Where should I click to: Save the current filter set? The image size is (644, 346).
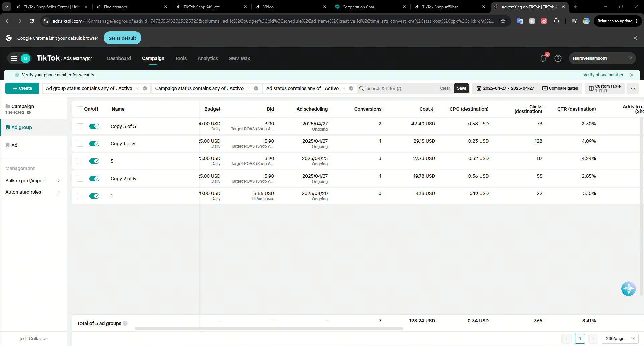pos(461,88)
